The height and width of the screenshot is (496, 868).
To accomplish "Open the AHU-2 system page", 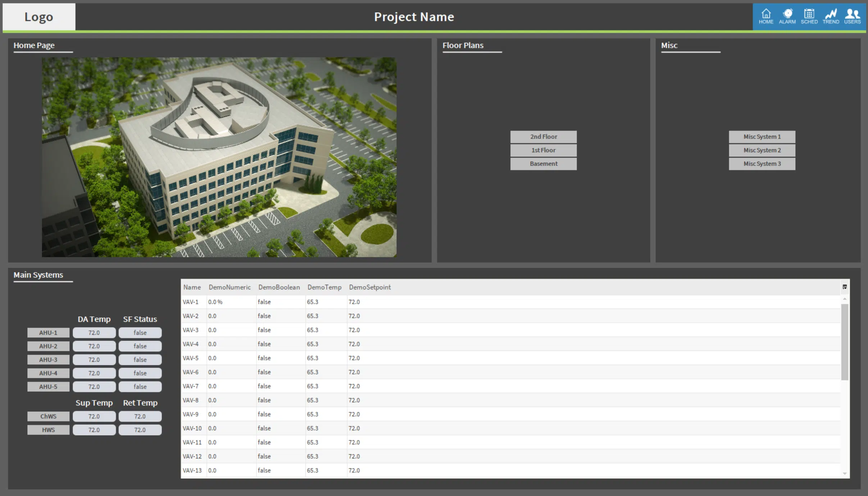I will click(x=48, y=346).
